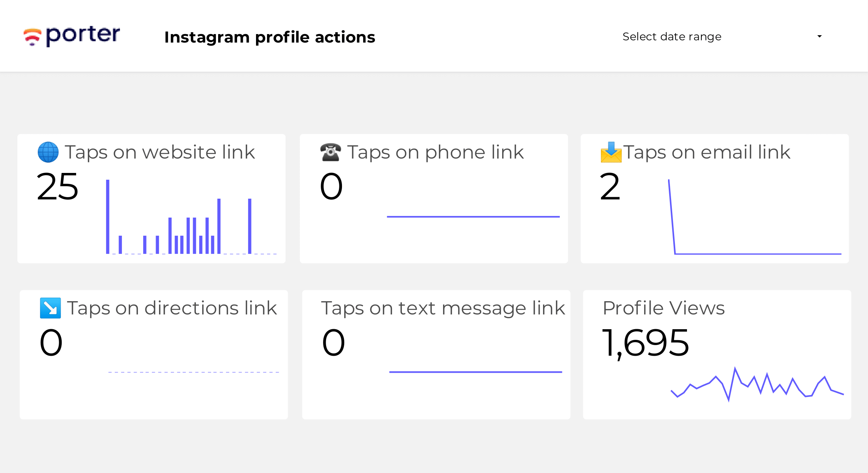Viewport: 868px width, 473px height.
Task: Click the blue arrow directions icon
Action: (x=50, y=308)
